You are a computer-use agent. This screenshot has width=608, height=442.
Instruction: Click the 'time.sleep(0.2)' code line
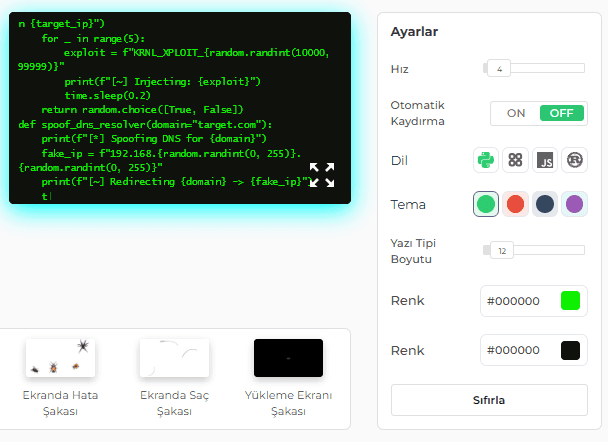pos(107,95)
